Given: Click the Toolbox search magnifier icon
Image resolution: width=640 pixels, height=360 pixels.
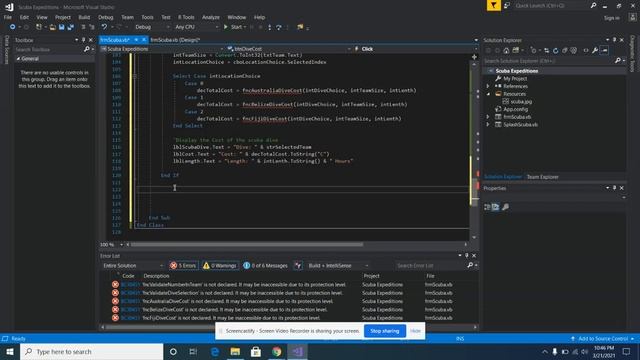Looking at the screenshot, I should tap(87, 49).
